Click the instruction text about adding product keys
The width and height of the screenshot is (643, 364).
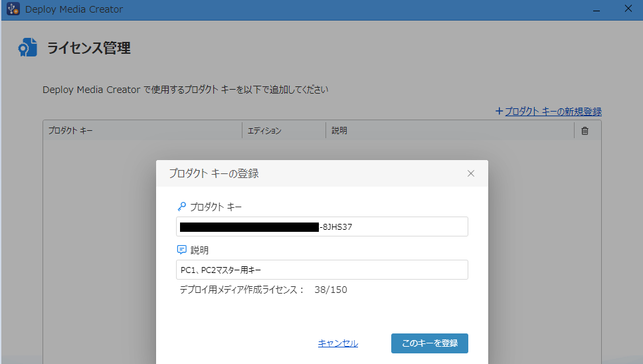point(185,90)
